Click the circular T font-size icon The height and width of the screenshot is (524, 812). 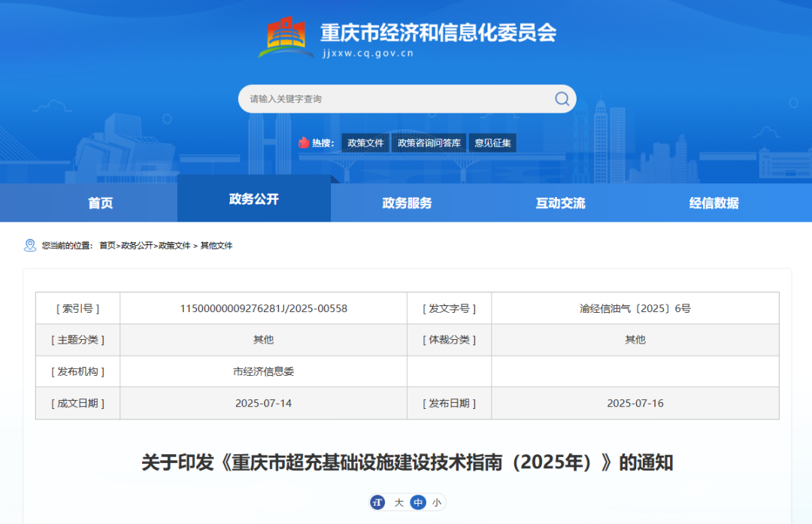(377, 502)
